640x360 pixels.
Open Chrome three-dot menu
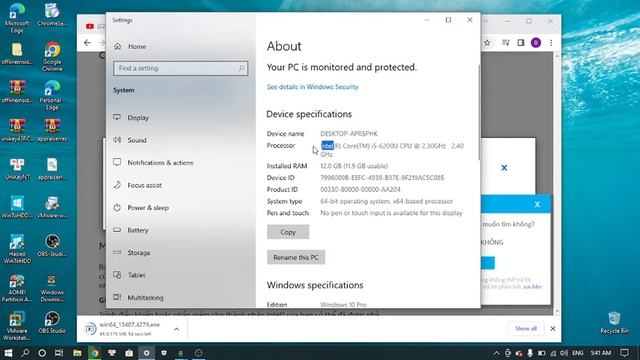pos(551,42)
